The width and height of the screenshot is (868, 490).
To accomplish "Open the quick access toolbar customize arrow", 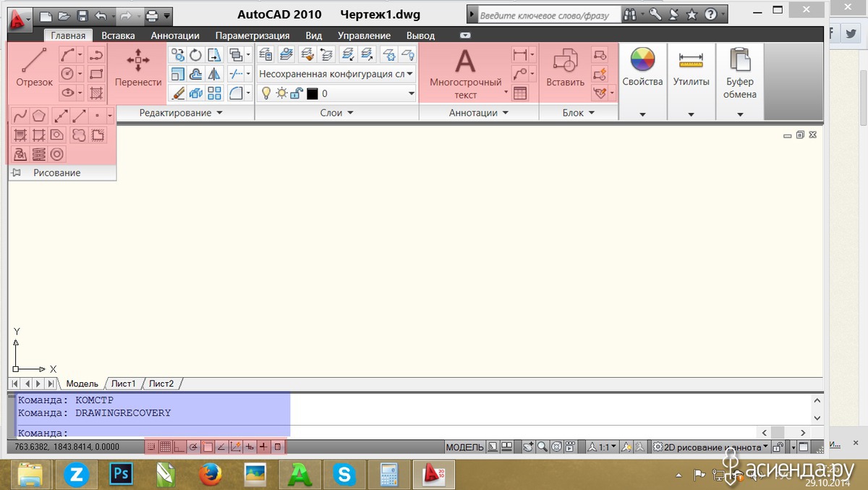I will (x=168, y=15).
